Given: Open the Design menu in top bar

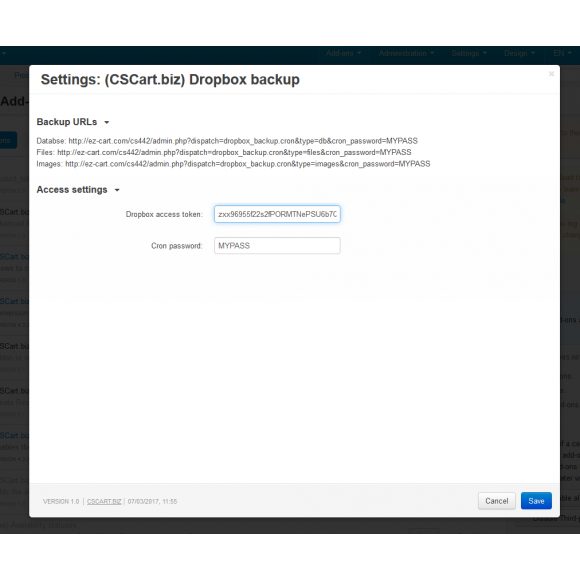Looking at the screenshot, I should 519,53.
